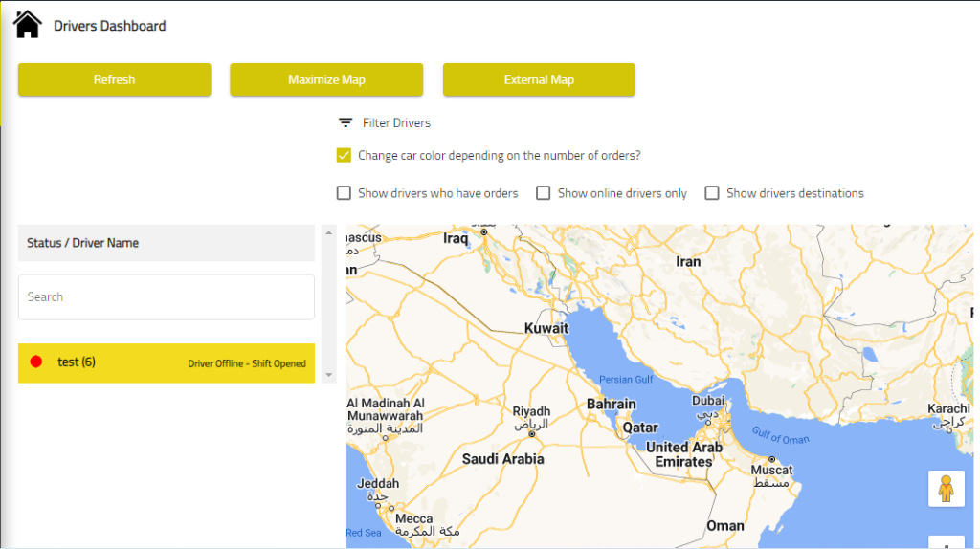The height and width of the screenshot is (549, 980).
Task: Uncheck Change car color by orders
Action: (344, 155)
